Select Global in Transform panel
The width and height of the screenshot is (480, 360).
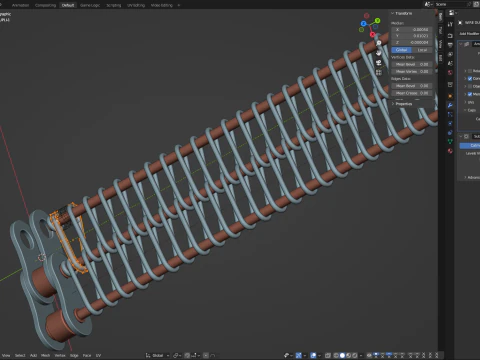pyautogui.click(x=401, y=50)
